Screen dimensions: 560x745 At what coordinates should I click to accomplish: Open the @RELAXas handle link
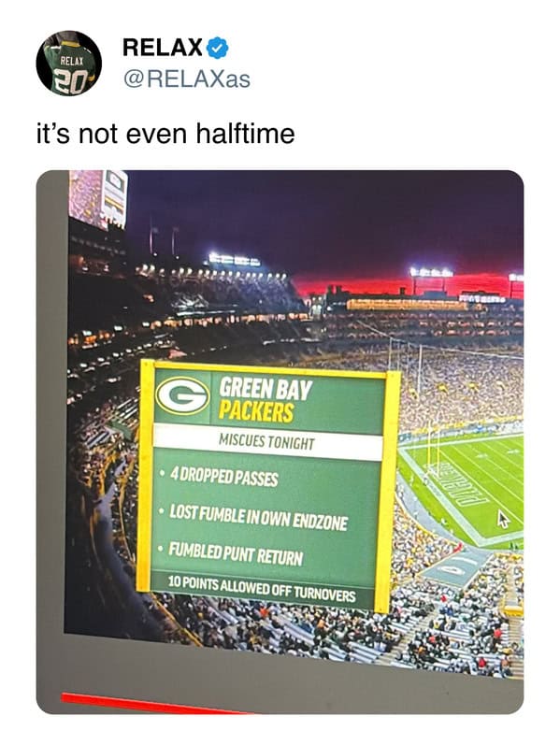point(187,79)
